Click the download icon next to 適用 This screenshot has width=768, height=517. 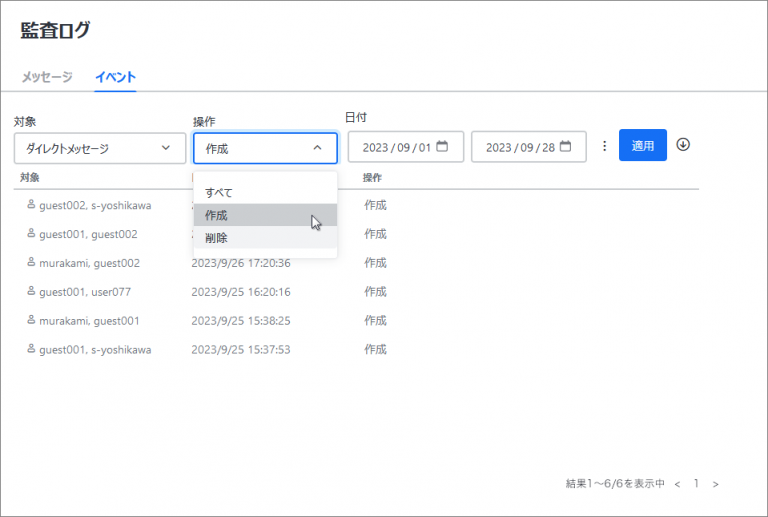pyautogui.click(x=683, y=145)
